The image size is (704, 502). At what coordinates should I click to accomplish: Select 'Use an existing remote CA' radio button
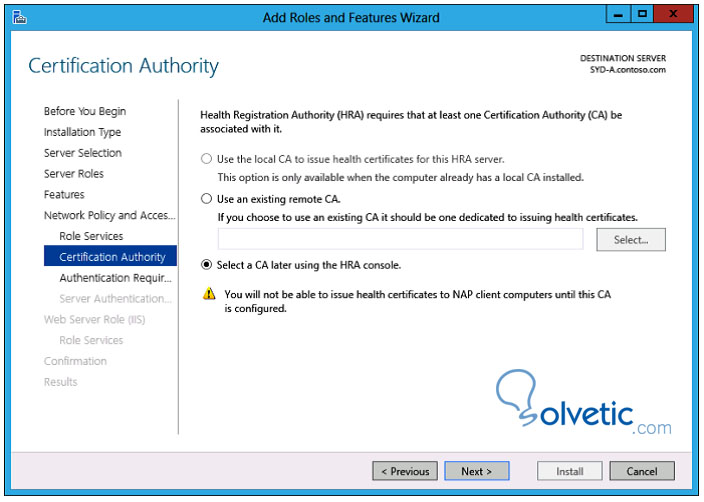tap(206, 199)
